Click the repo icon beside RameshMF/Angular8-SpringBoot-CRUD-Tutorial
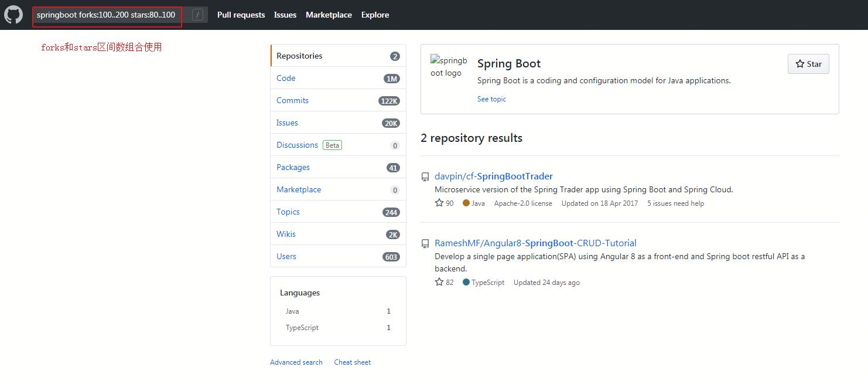The image size is (868, 384). click(x=426, y=244)
